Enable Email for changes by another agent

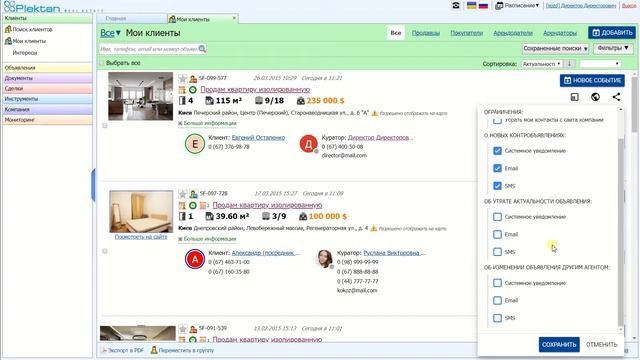coord(497,300)
